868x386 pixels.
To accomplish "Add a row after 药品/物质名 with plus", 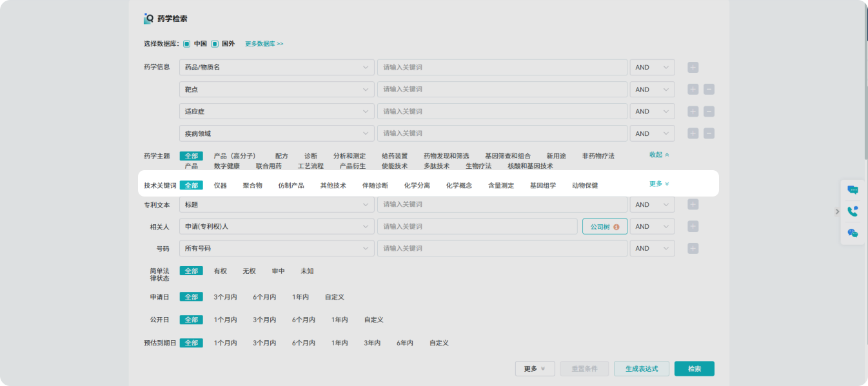I will 693,67.
